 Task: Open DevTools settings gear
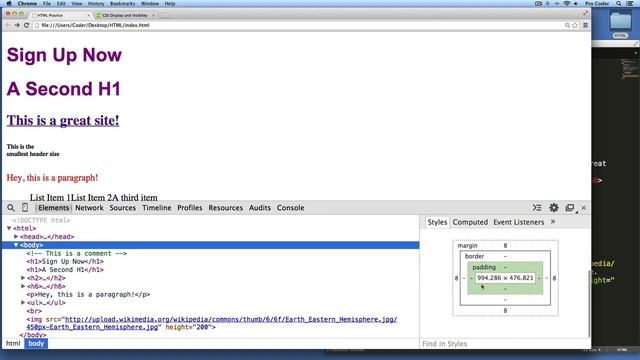[x=554, y=208]
